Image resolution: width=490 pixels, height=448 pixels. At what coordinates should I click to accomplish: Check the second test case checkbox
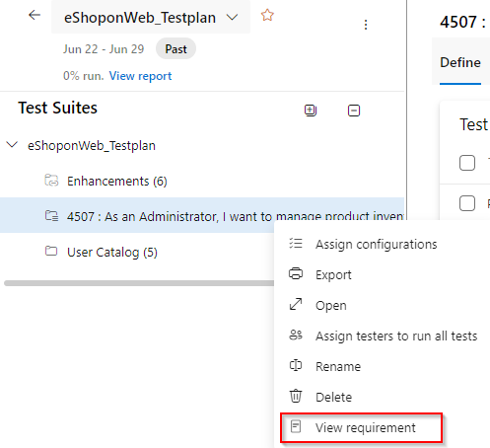pos(467,203)
